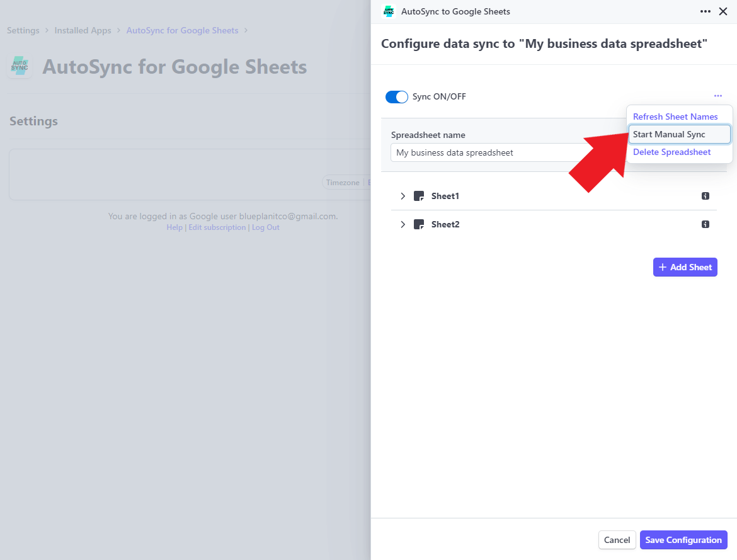The image size is (737, 560).
Task: Click the Spreadsheet name input field
Action: 508,153
